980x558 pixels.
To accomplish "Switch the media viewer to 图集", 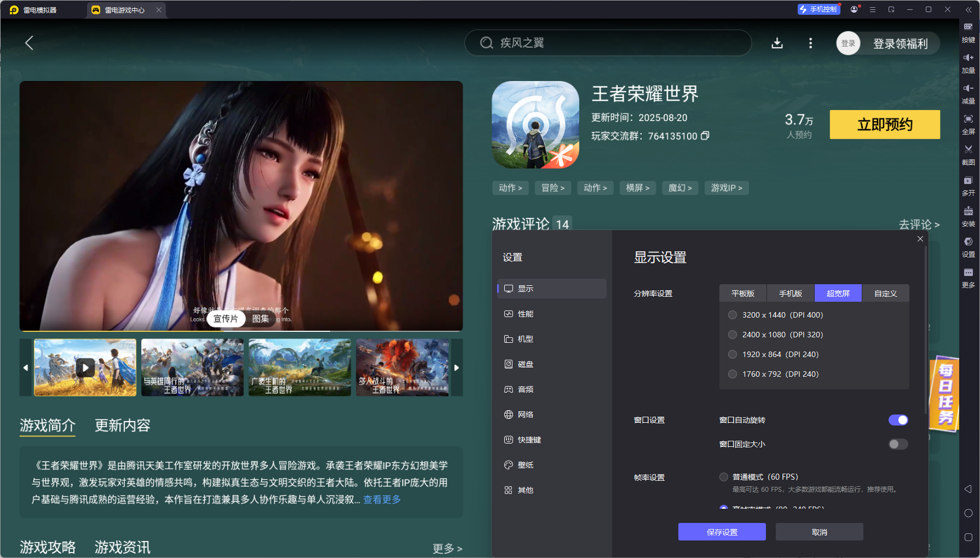I will point(261,319).
